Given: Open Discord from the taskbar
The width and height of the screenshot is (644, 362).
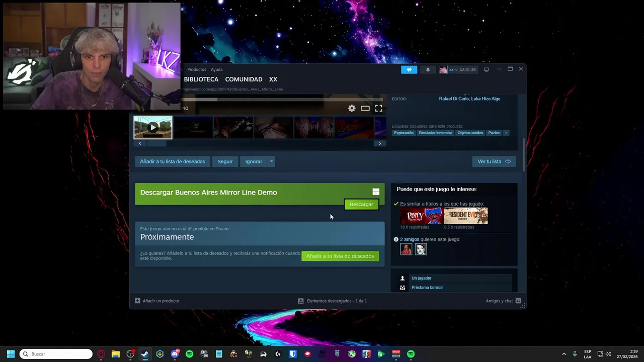Looking at the screenshot, I should 175,354.
